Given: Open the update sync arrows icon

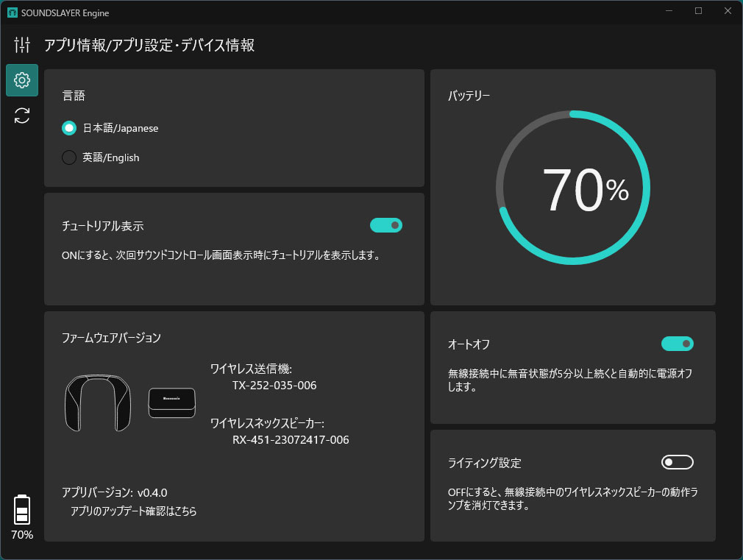Looking at the screenshot, I should 22,116.
